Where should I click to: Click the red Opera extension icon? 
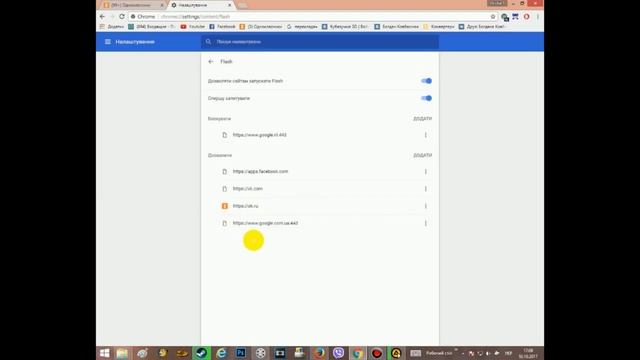coord(527,17)
